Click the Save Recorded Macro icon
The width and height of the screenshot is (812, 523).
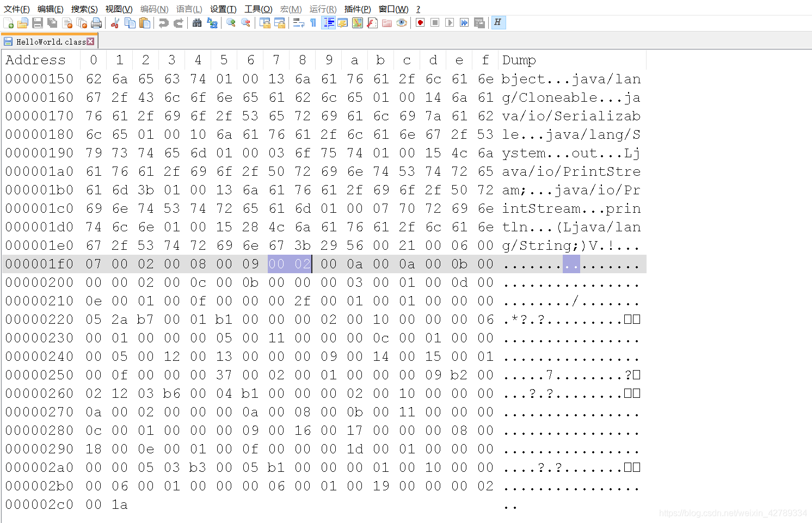pyautogui.click(x=479, y=23)
